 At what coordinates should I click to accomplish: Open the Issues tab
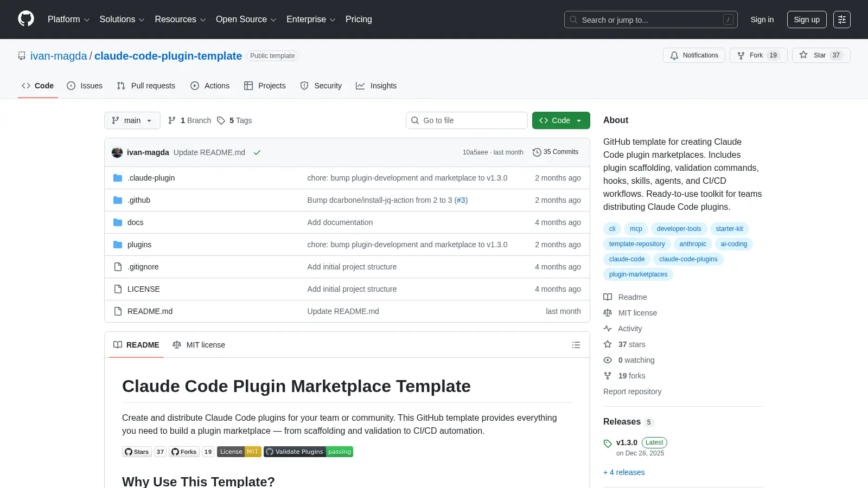tap(85, 86)
